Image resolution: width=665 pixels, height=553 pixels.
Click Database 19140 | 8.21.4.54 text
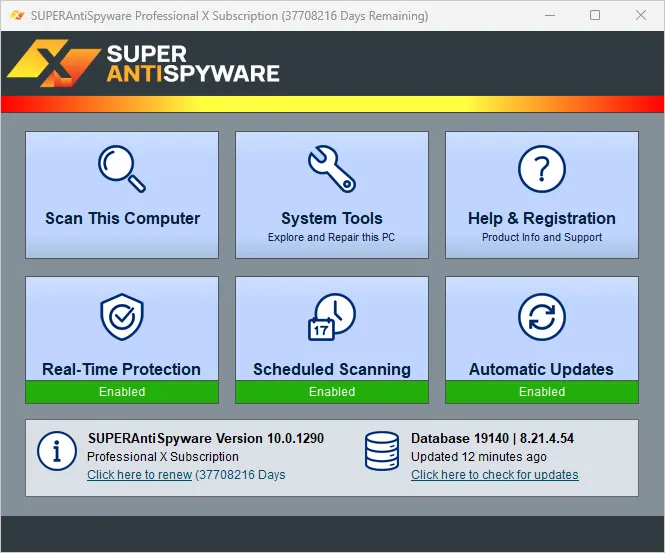click(492, 438)
